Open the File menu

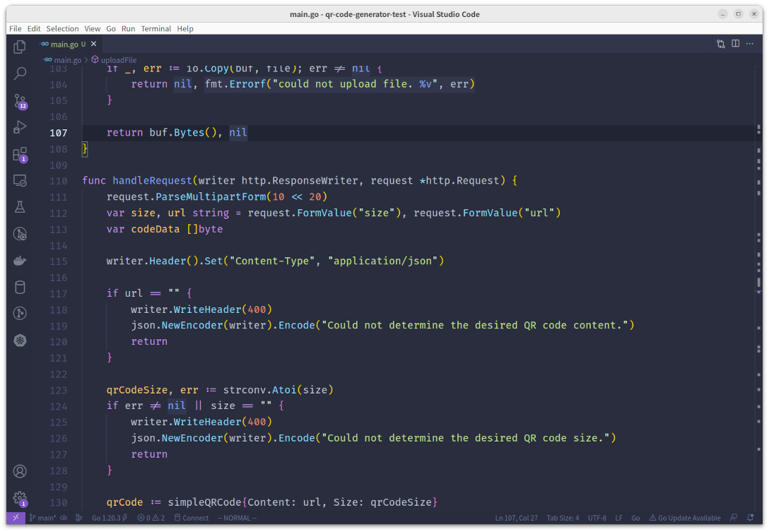tap(16, 28)
